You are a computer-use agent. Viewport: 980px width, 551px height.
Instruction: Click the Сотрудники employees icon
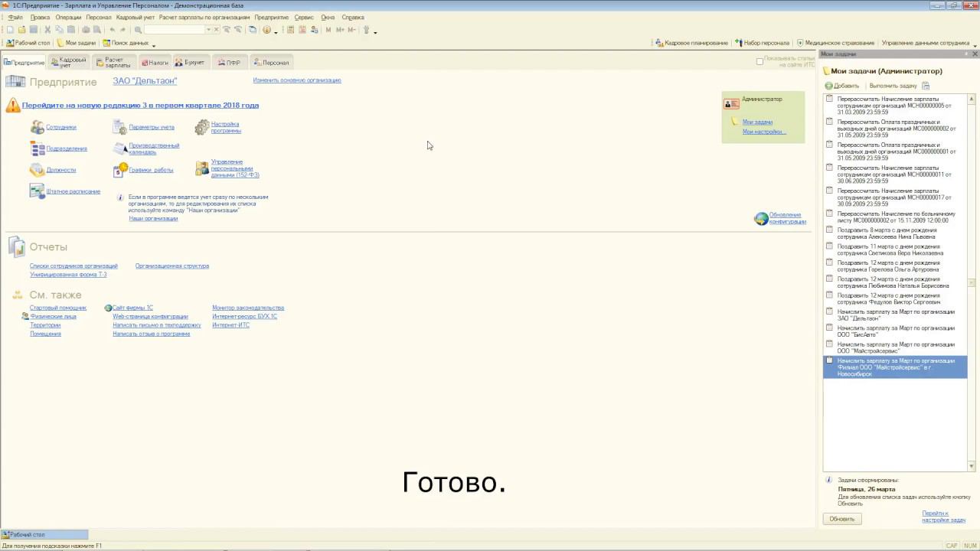coord(37,127)
